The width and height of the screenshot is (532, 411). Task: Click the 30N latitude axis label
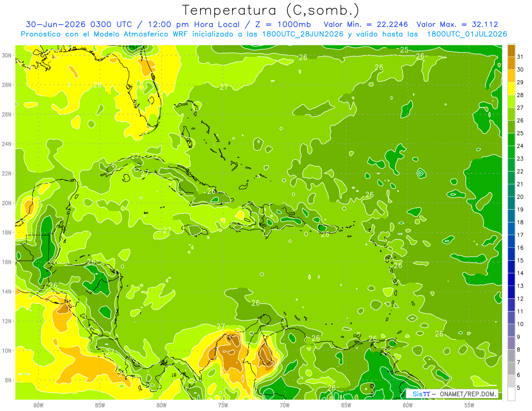pos(7,55)
